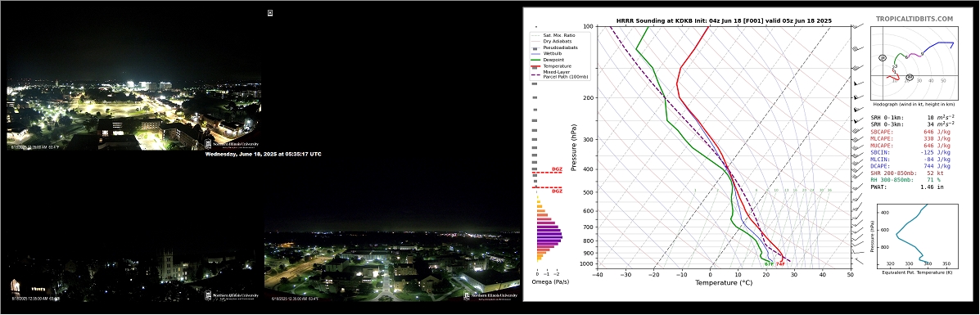Click the Omega (Pa/s) axis label

tap(550, 282)
